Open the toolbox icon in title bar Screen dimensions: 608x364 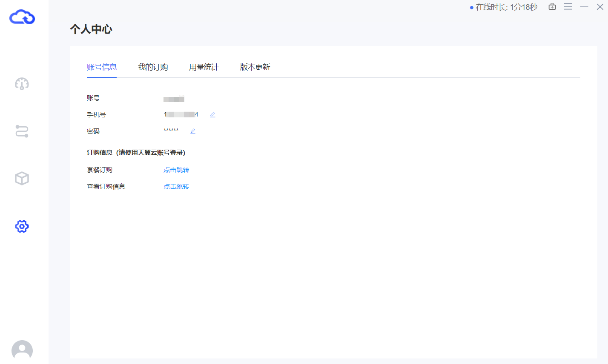pyautogui.click(x=552, y=7)
